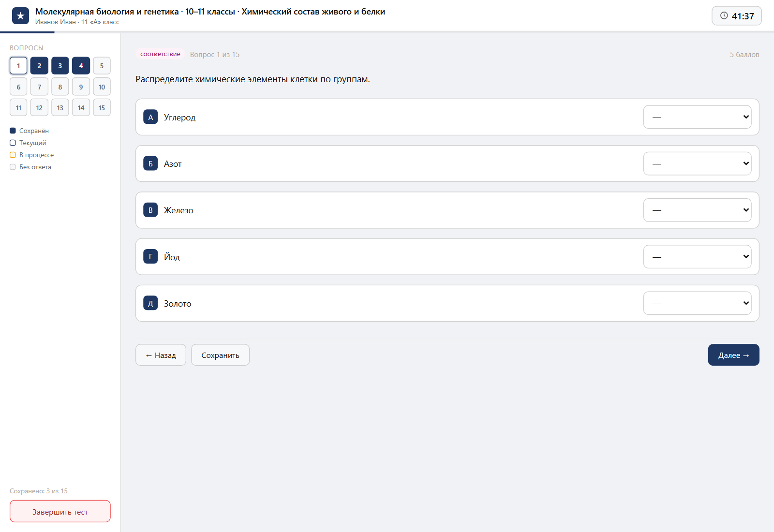
Task: Expand the group selector for Йод
Action: tap(697, 256)
